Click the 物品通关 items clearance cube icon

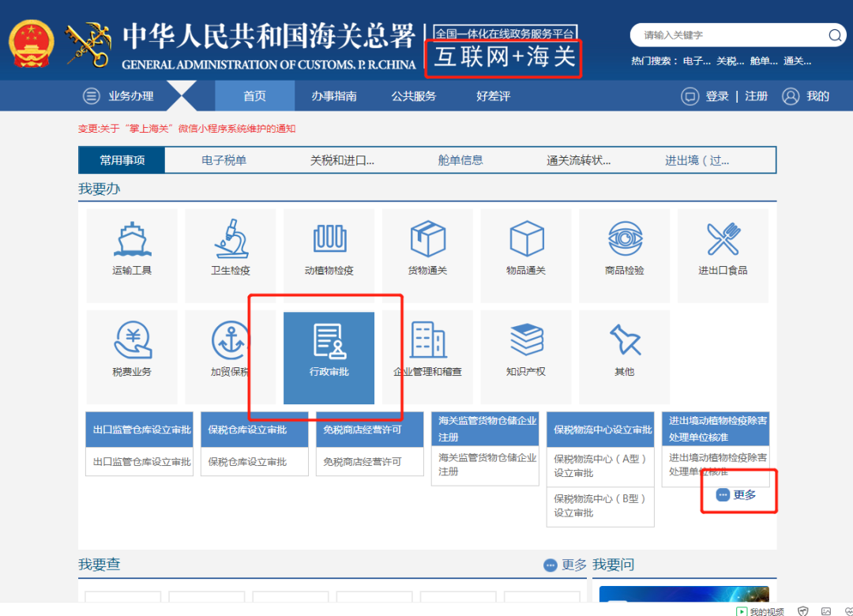tap(525, 251)
